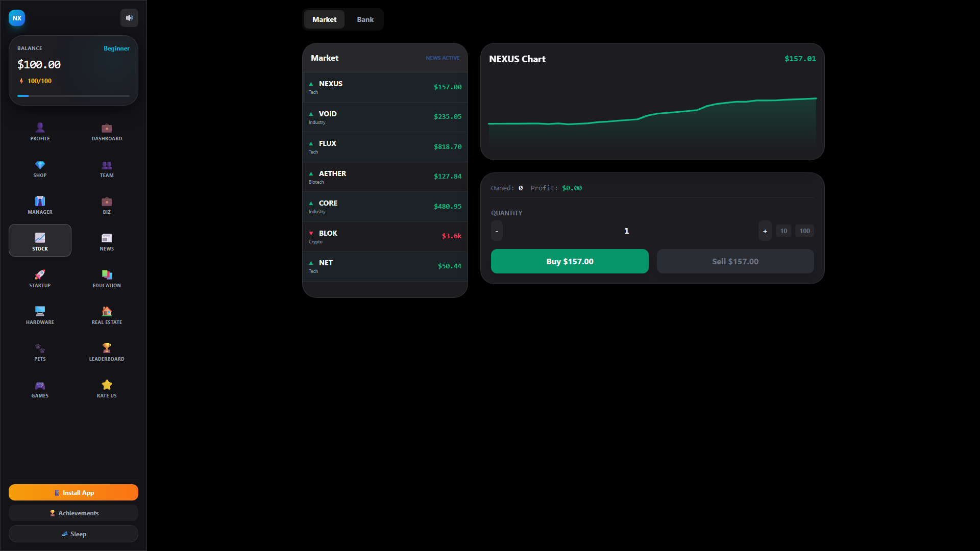Select the Stock sidebar item
The width and height of the screenshot is (980, 551).
click(40, 240)
